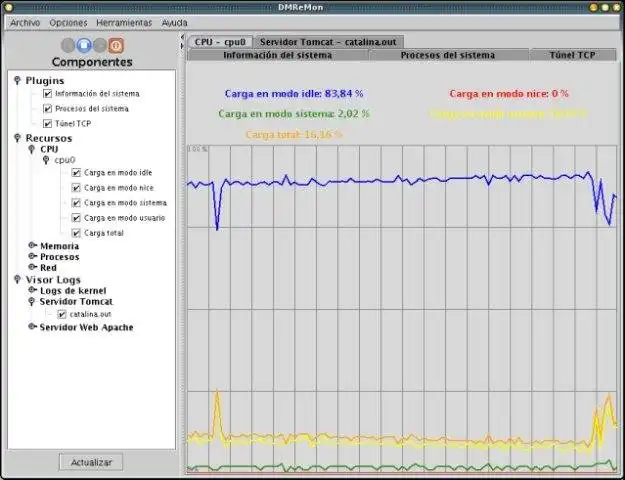Disable the Carga en modo nice checkbox

(76, 188)
